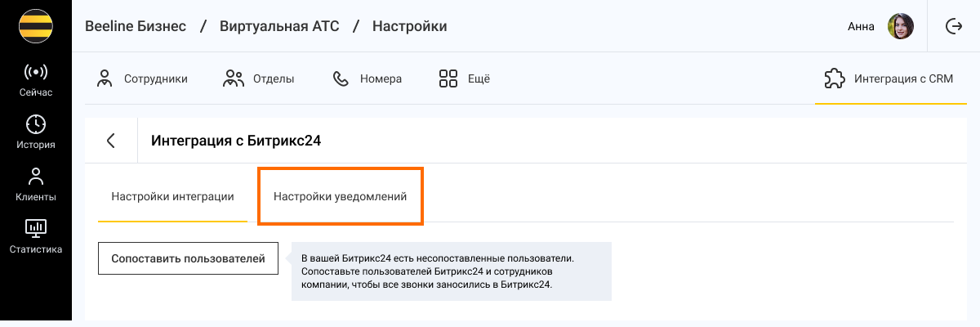Click the back chevron arrow
The image size is (980, 327).
111,141
